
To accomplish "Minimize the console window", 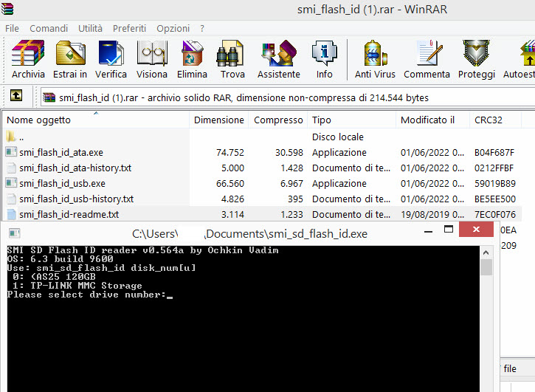I will pos(428,230).
